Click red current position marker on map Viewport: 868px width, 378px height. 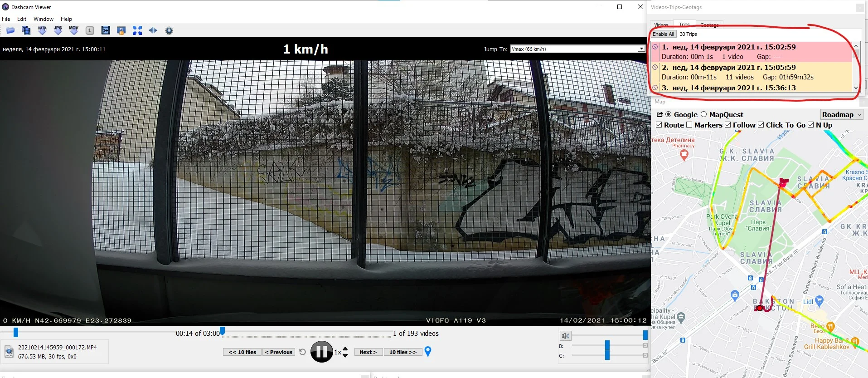pyautogui.click(x=760, y=308)
